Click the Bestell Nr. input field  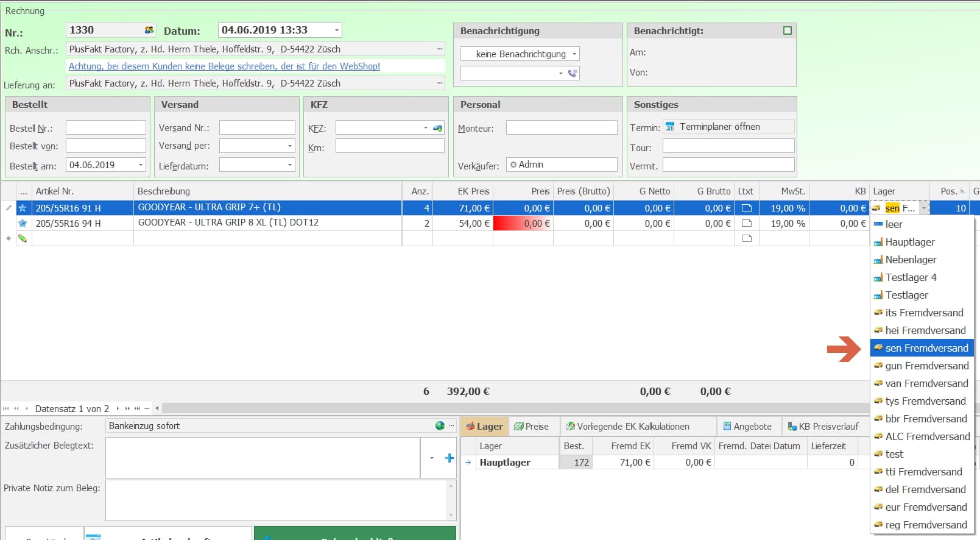click(x=106, y=127)
